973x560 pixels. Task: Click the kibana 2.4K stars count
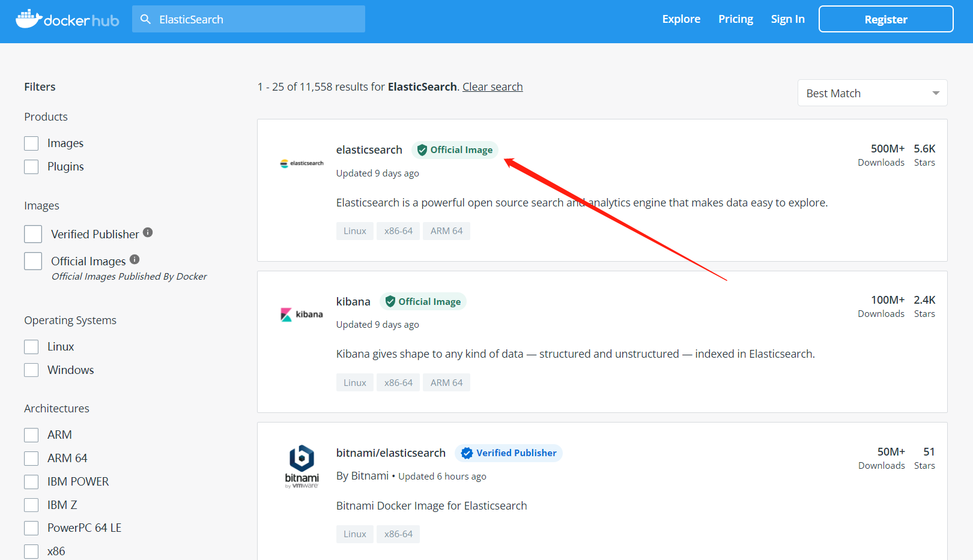tap(924, 300)
